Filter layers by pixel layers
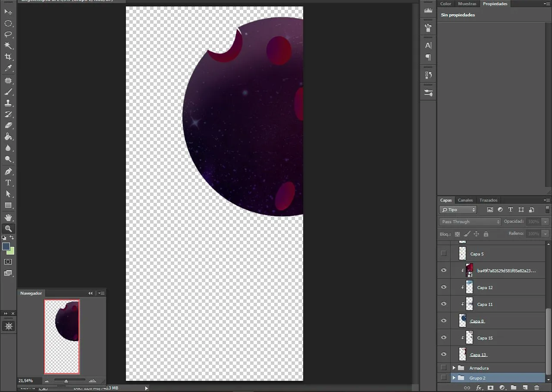The image size is (552, 392). [x=490, y=210]
